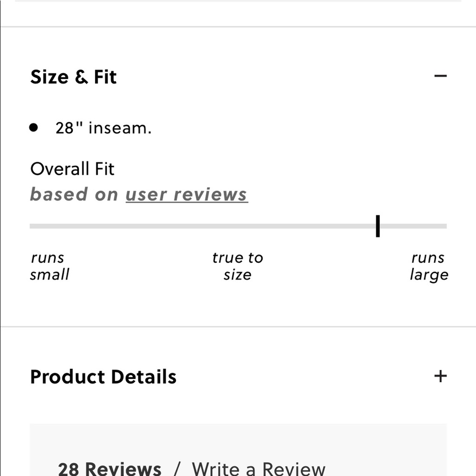Click the slash separator beside Reviews

177,469
